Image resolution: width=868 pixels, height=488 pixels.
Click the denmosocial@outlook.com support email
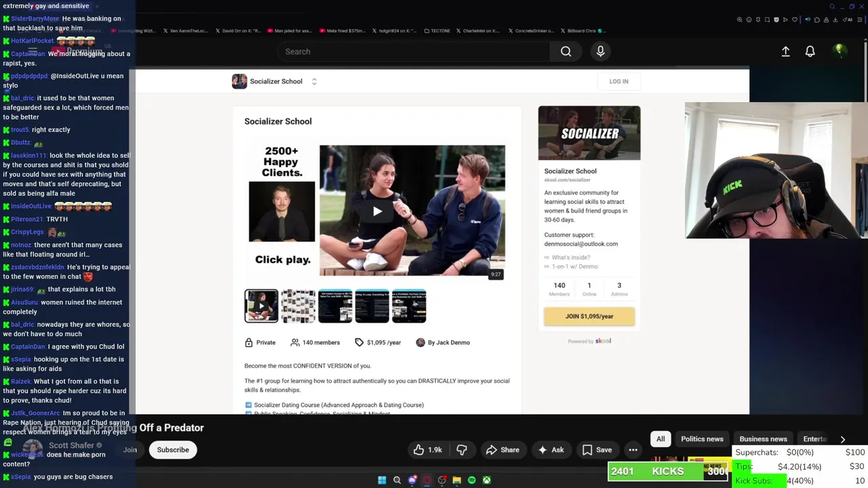(x=580, y=244)
